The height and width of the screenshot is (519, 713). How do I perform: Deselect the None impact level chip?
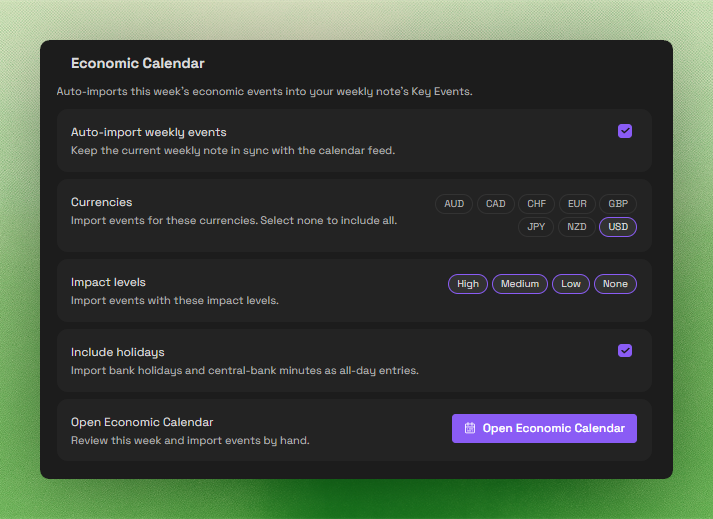tap(615, 284)
